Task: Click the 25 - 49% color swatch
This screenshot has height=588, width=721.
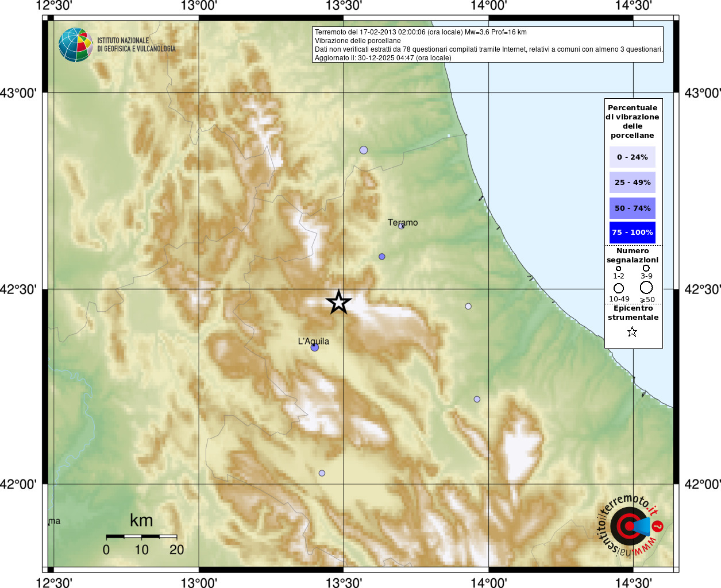Action: pos(633,183)
